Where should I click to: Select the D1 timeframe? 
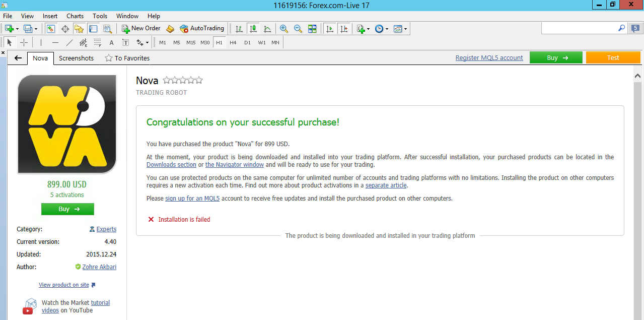coord(247,43)
